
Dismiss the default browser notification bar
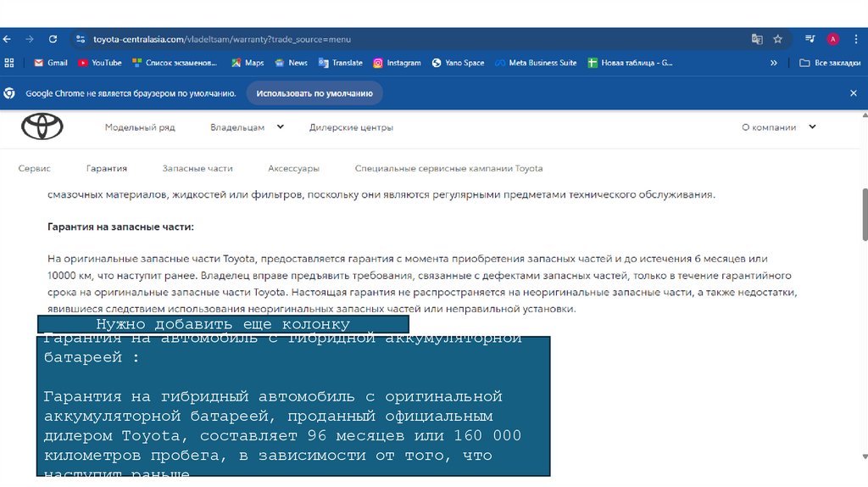[853, 93]
